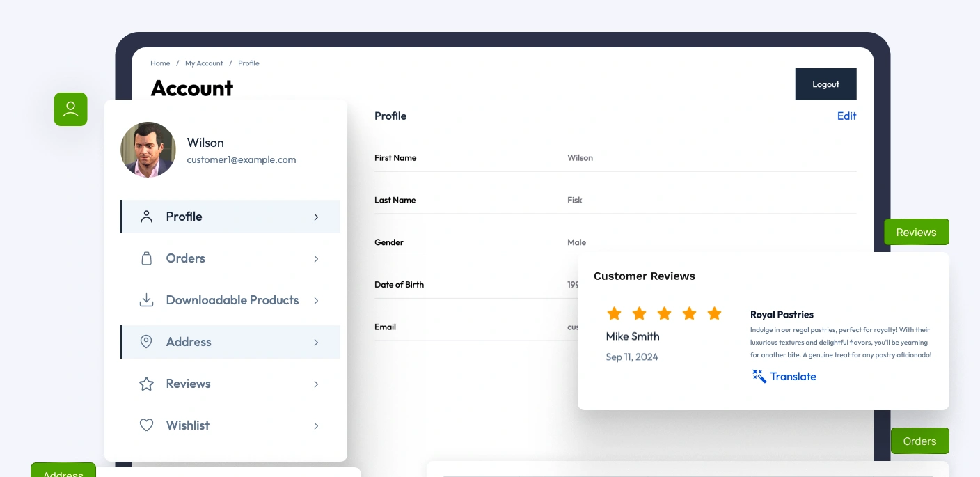Viewport: 980px width, 477px height.
Task: Click the Edit link in Profile section
Action: 846,116
